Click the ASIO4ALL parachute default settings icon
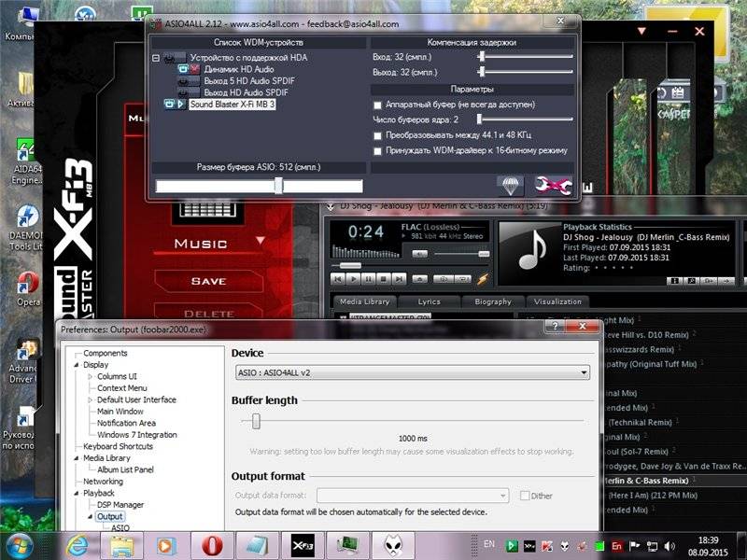The image size is (747, 560). [x=510, y=186]
